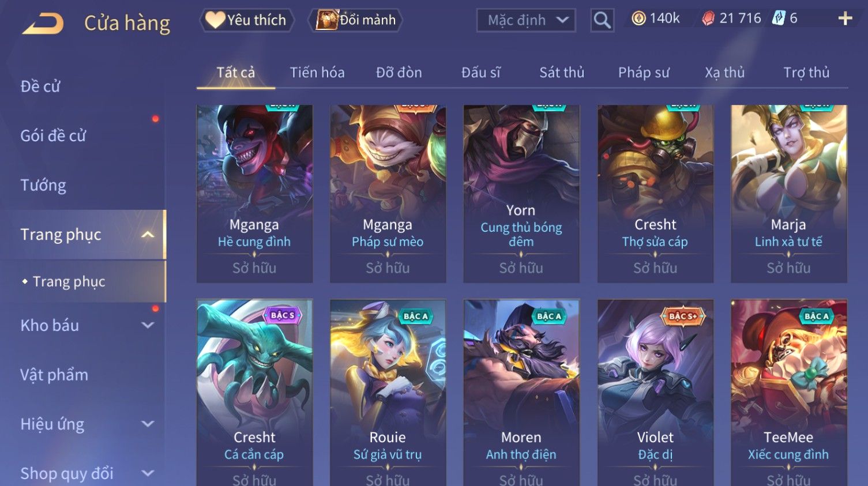Tap the blue voucher ticket icon
This screenshot has height=486, width=868.
click(779, 18)
